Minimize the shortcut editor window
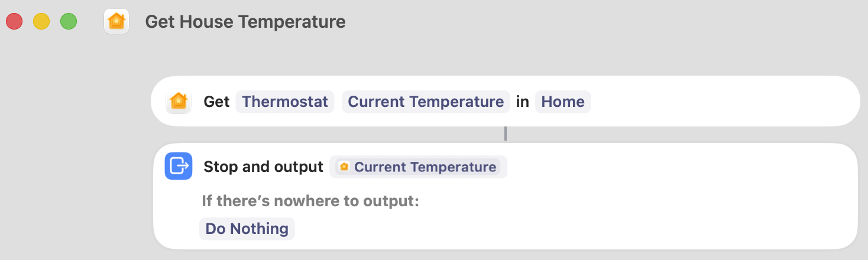Image resolution: width=868 pixels, height=260 pixels. [41, 22]
